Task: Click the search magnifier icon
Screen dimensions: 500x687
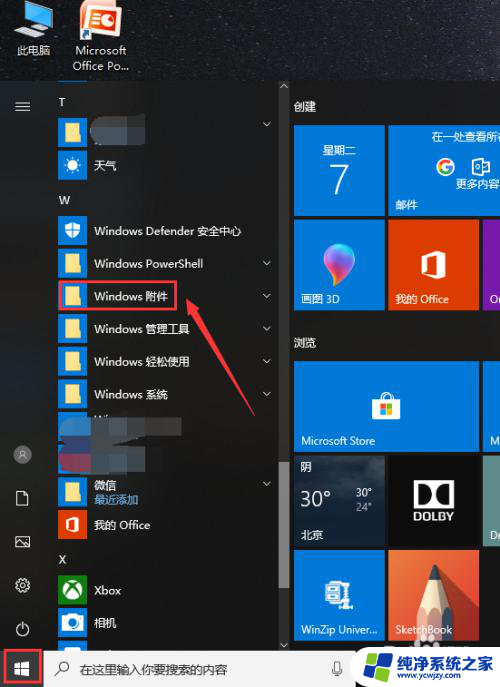Action: (62, 668)
